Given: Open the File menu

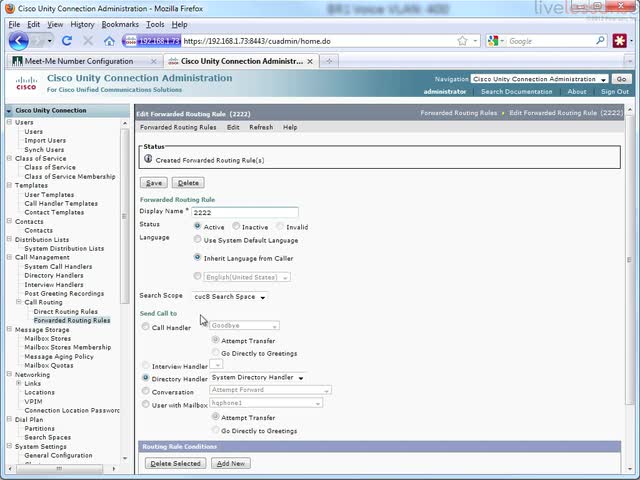Looking at the screenshot, I should pyautogui.click(x=14, y=24).
